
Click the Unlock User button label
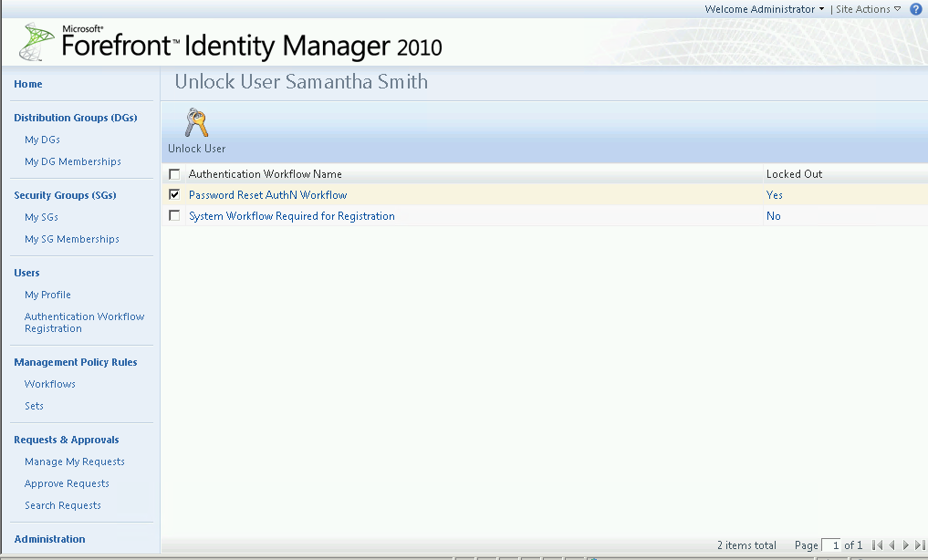196,149
